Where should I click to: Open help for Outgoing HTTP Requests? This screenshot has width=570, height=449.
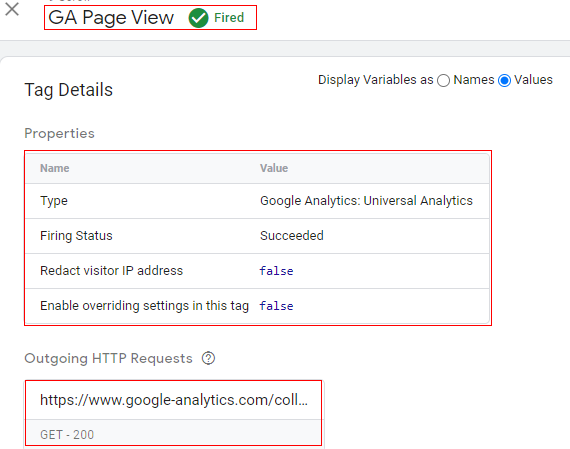click(209, 358)
